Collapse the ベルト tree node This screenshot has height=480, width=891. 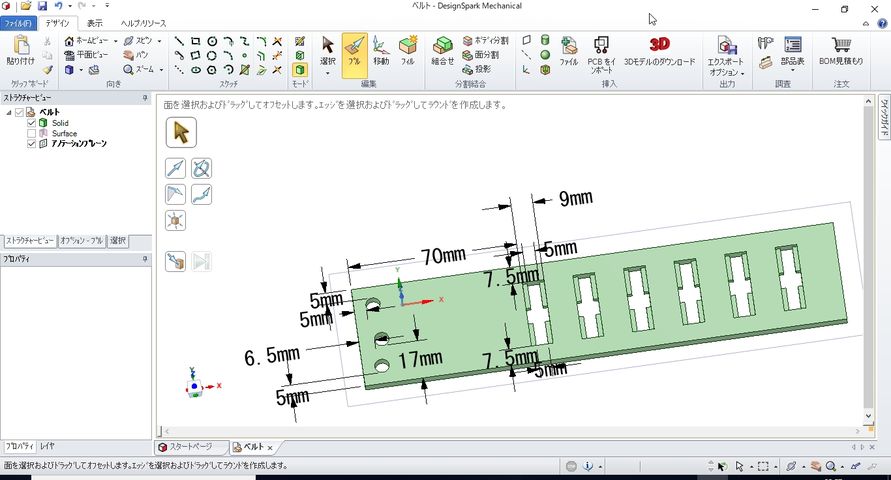pos(9,112)
